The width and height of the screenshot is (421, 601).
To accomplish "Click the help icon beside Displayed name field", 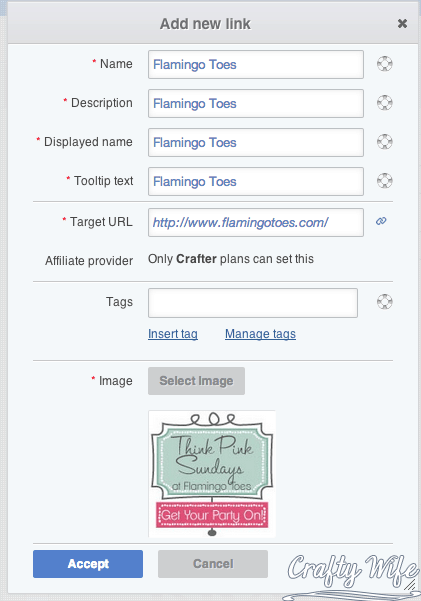I will [385, 142].
